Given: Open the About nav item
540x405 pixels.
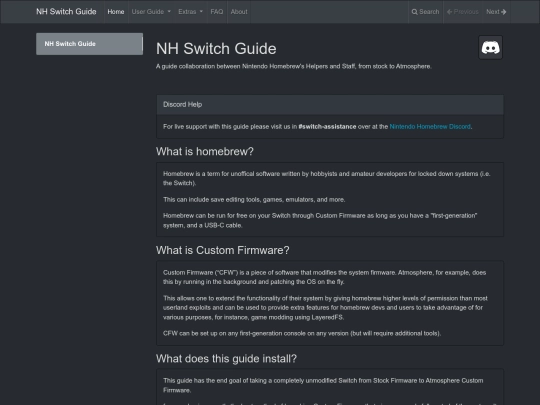Looking at the screenshot, I should pyautogui.click(x=239, y=12).
